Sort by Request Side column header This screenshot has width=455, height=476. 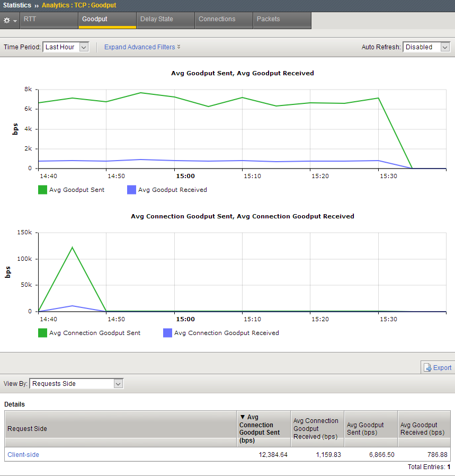pyautogui.click(x=120, y=428)
